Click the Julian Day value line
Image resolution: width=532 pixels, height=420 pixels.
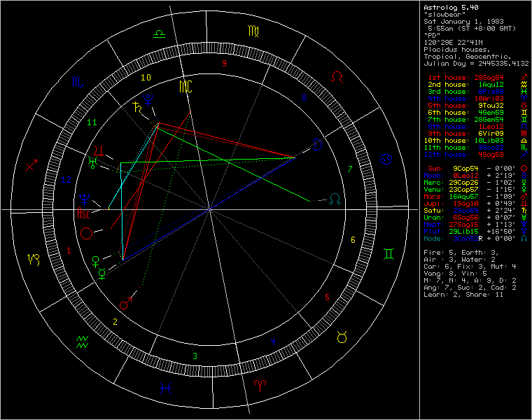point(476,64)
